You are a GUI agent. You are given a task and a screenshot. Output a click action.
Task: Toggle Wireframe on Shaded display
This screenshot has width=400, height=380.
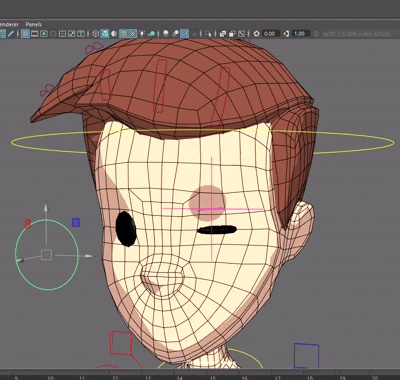124,34
